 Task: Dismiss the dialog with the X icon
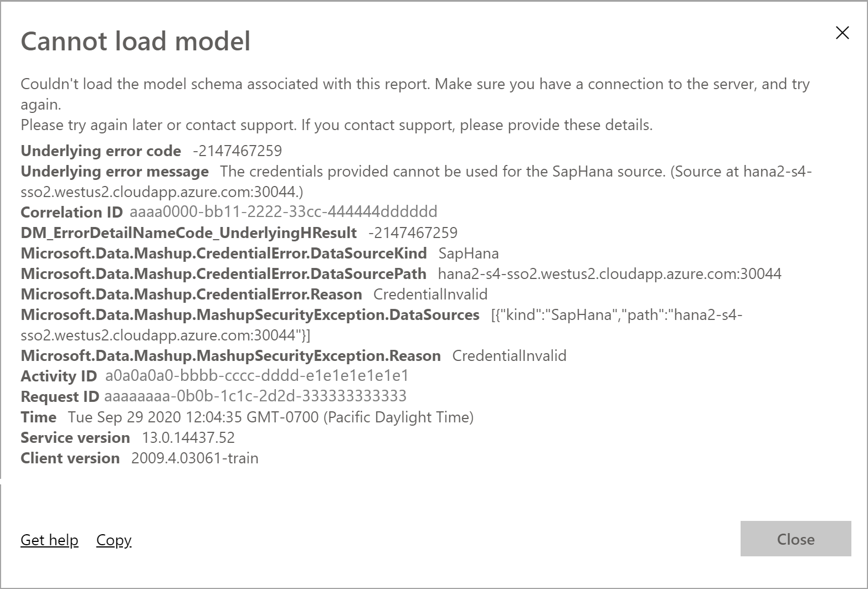(842, 33)
